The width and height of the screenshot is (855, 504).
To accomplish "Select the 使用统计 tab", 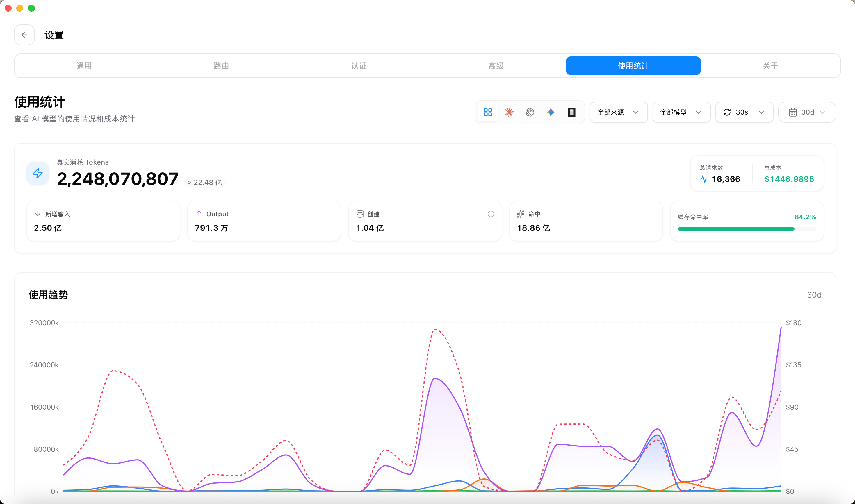I will click(x=633, y=66).
